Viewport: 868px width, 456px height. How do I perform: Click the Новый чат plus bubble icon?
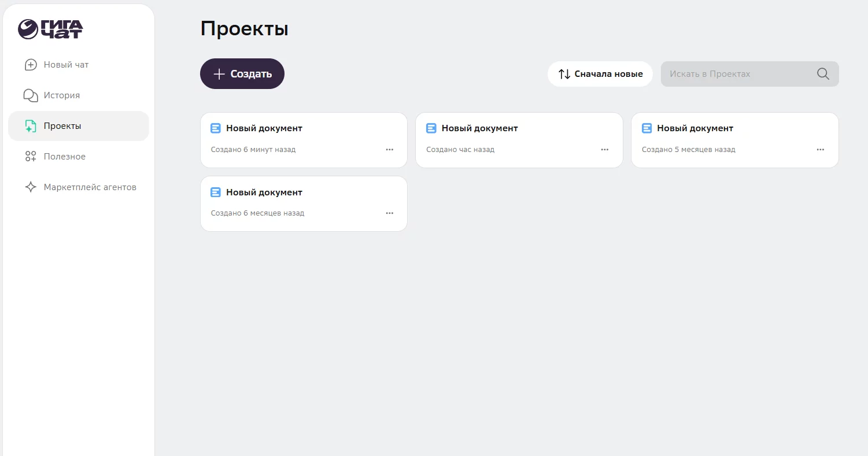(x=31, y=65)
